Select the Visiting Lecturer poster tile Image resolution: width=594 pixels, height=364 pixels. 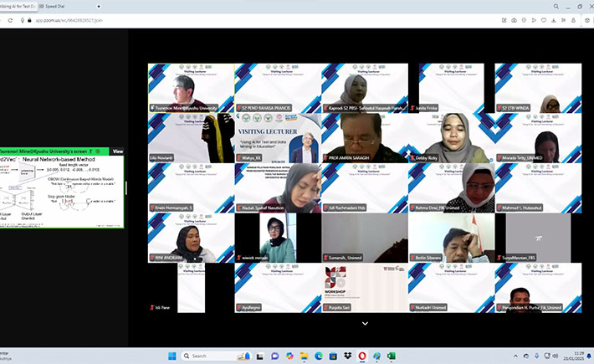pos(278,137)
